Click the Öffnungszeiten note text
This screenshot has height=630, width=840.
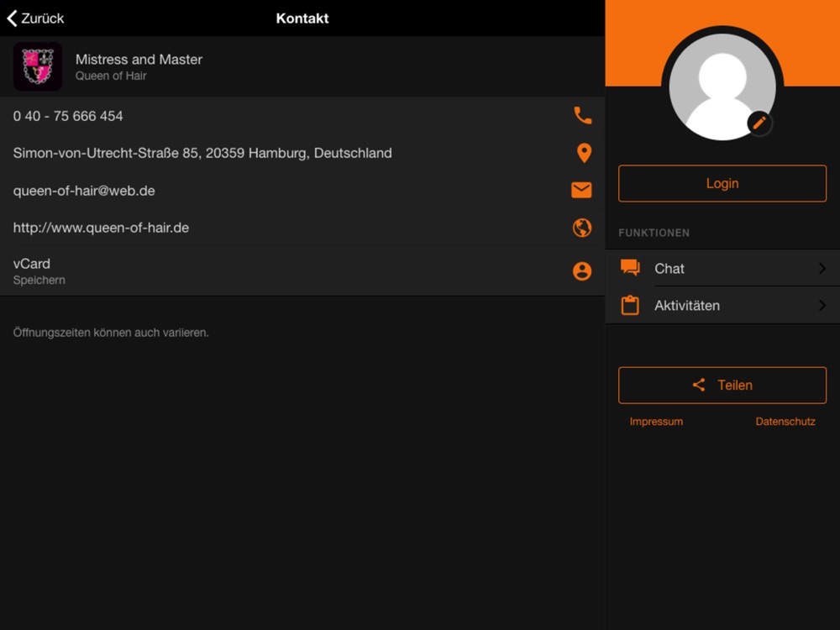111,333
